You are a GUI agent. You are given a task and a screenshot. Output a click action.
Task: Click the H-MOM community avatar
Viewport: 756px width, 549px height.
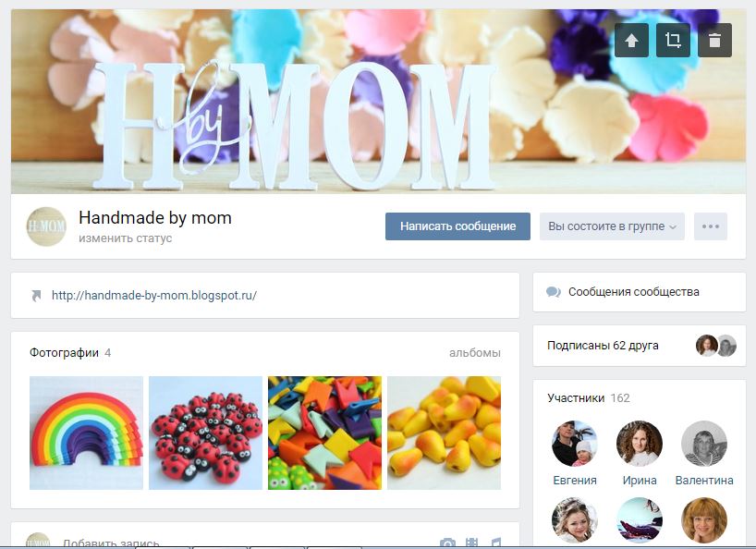tap(46, 226)
